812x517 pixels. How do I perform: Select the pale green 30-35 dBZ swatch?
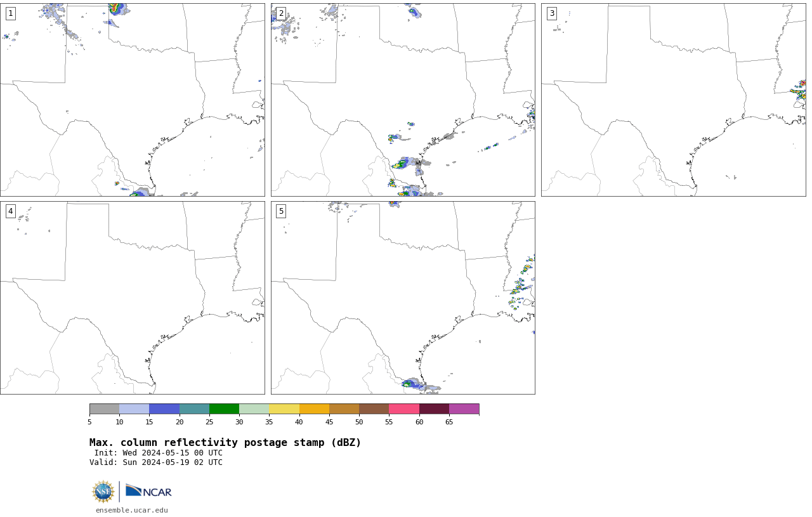coord(254,409)
